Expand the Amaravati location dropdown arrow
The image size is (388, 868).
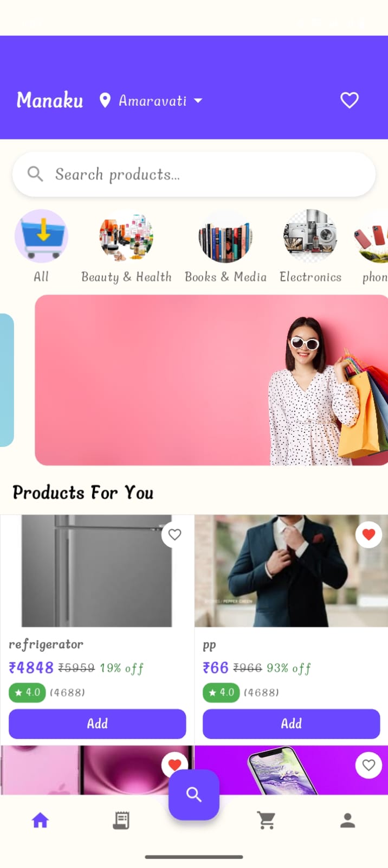click(x=198, y=100)
